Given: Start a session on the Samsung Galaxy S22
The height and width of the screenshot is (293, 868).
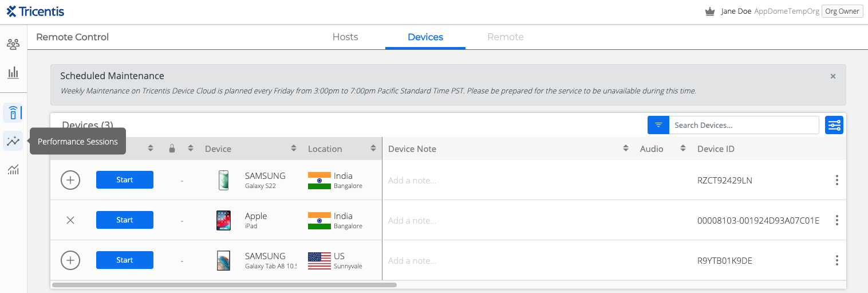Looking at the screenshot, I should click(x=125, y=180).
